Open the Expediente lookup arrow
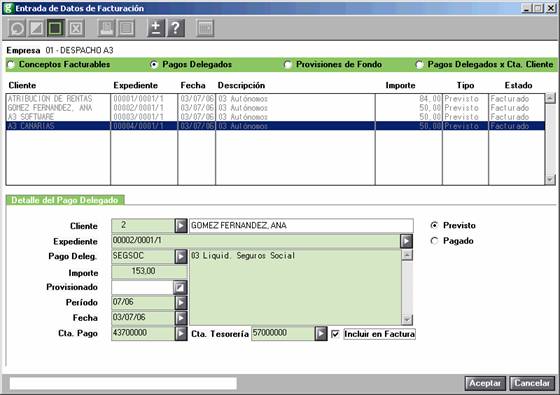560x395 pixels. [x=406, y=241]
